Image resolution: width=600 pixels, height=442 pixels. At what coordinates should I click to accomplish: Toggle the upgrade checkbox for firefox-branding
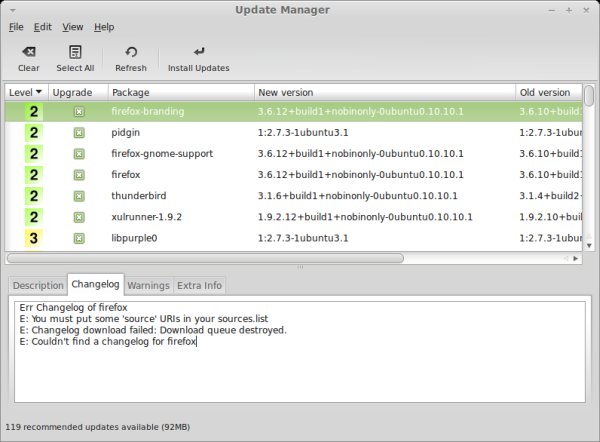tap(79, 111)
